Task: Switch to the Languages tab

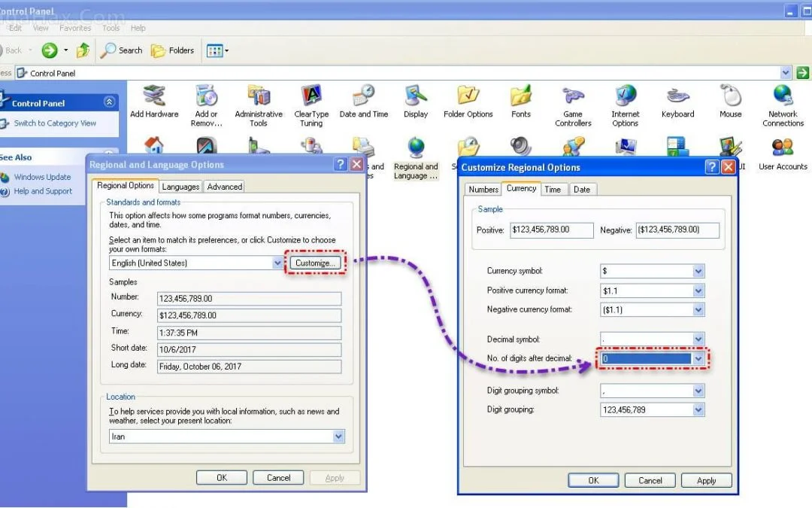Action: click(x=180, y=187)
